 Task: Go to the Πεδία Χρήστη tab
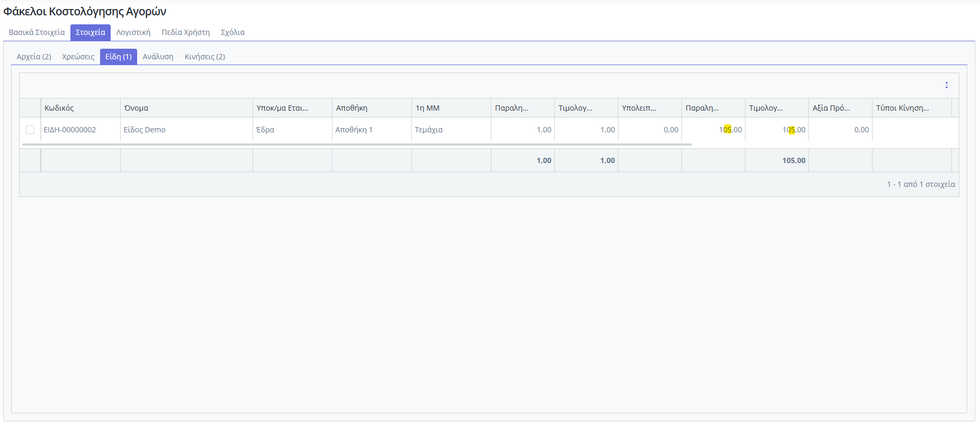tap(185, 32)
